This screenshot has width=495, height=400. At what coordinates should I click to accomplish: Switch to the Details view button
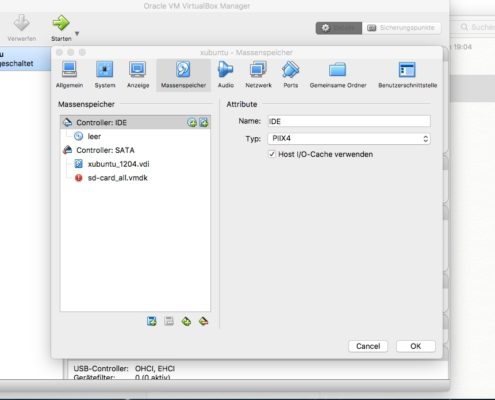tap(339, 28)
